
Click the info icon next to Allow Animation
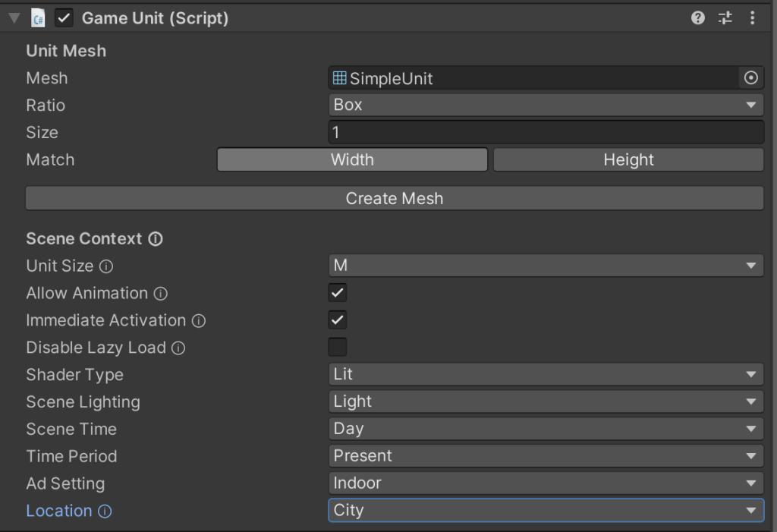coord(161,294)
